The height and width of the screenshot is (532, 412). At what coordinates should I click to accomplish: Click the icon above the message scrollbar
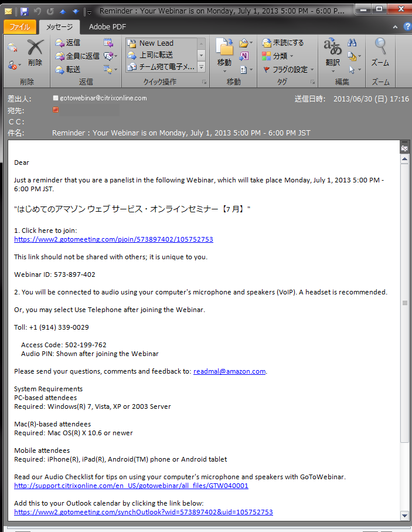(x=404, y=148)
